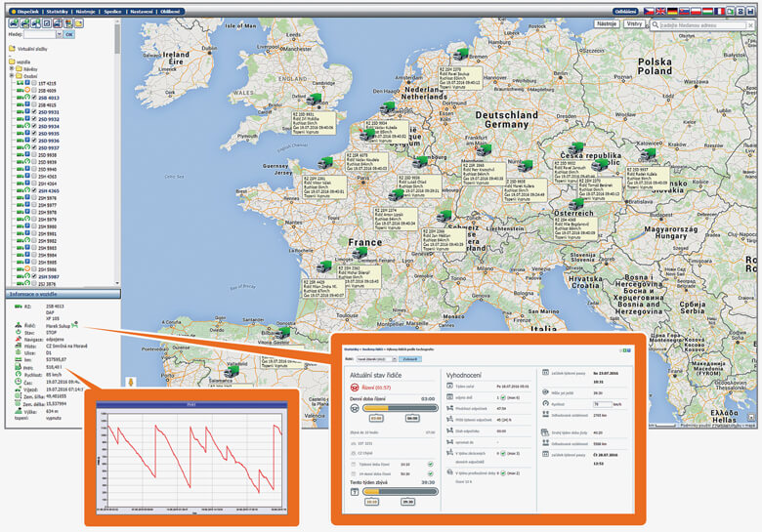Click the truck marker near Bremen
Screen dimensions: 762x532
[460, 54]
